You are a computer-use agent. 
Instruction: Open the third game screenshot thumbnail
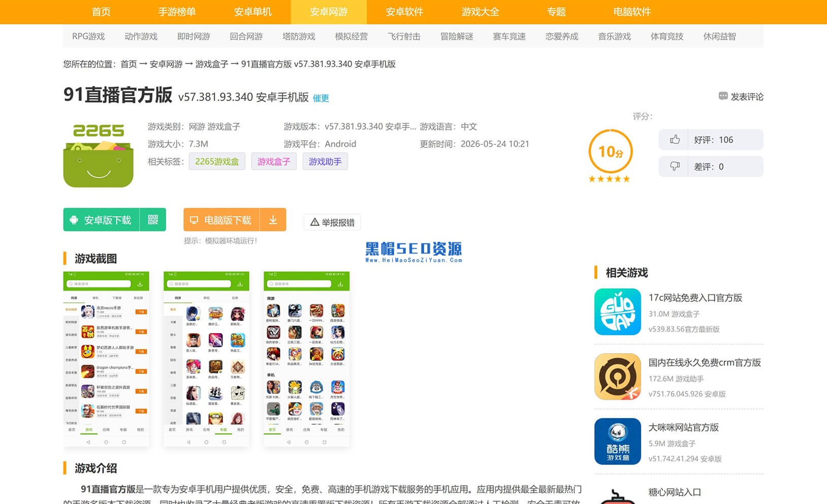[x=307, y=360]
